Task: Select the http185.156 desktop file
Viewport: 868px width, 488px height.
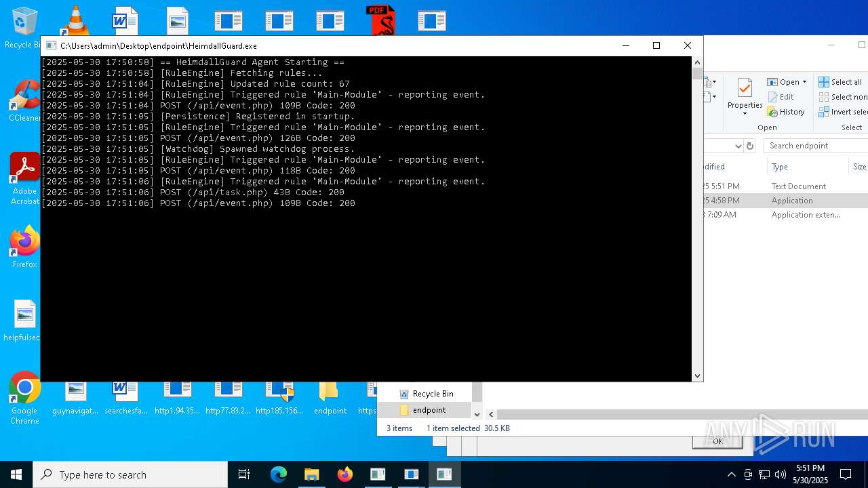Action: tap(279, 399)
